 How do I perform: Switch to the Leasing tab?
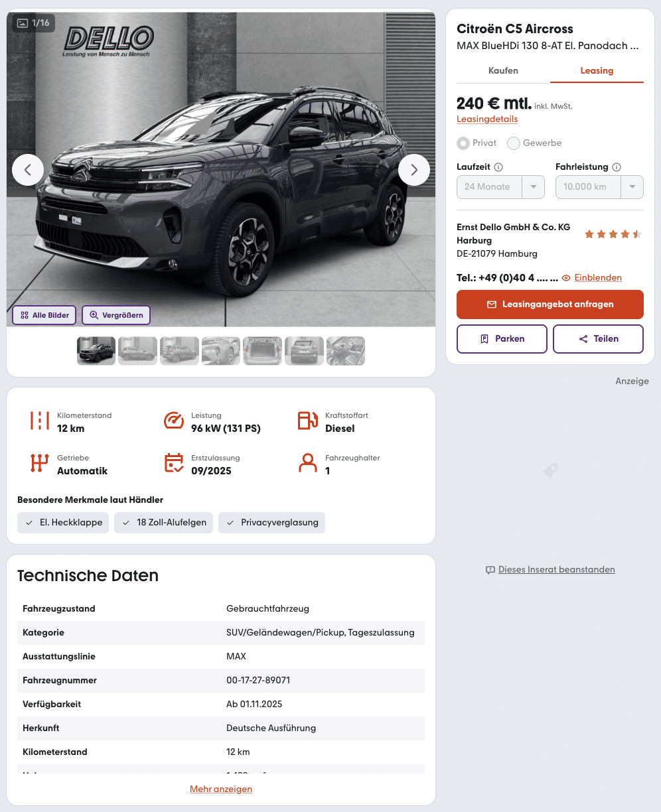tap(597, 70)
